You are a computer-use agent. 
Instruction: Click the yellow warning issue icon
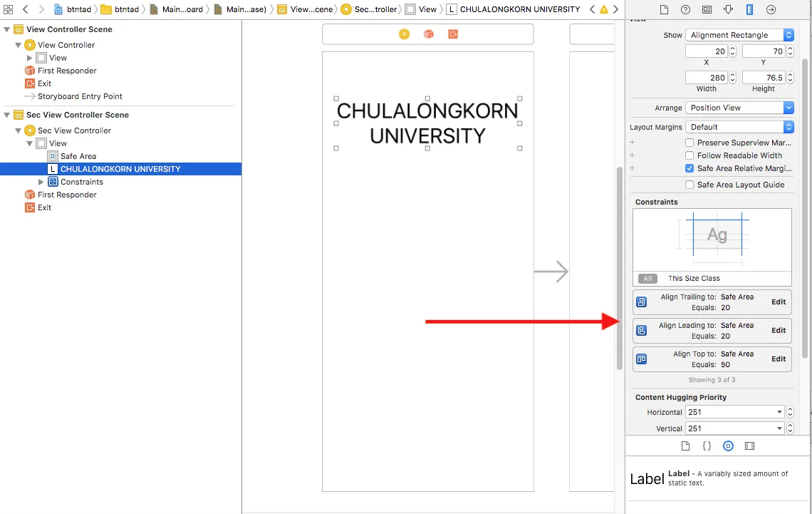pyautogui.click(x=604, y=9)
